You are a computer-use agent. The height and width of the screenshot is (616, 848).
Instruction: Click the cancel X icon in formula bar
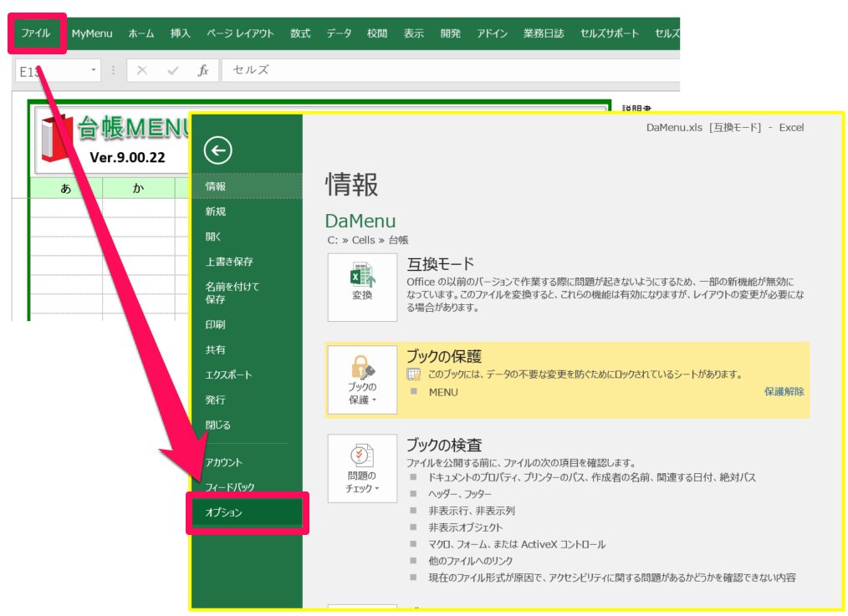click(x=141, y=70)
